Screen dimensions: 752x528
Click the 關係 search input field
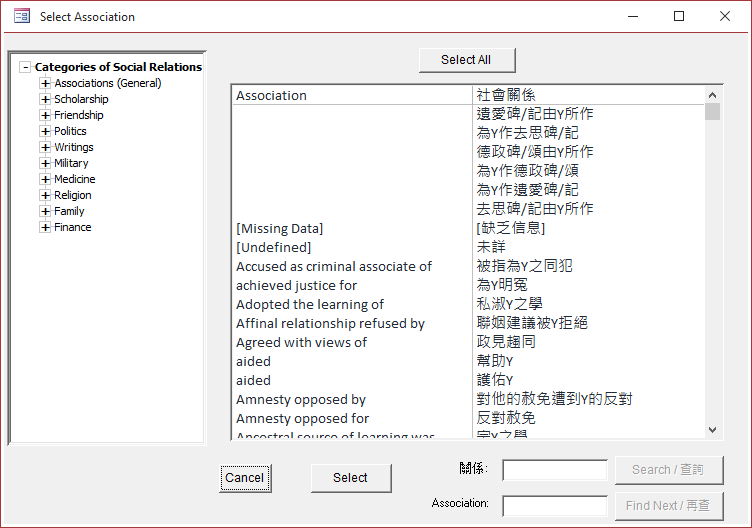(555, 470)
